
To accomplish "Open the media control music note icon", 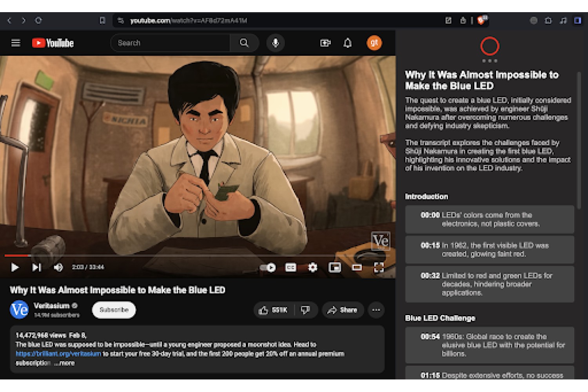I will (x=563, y=20).
